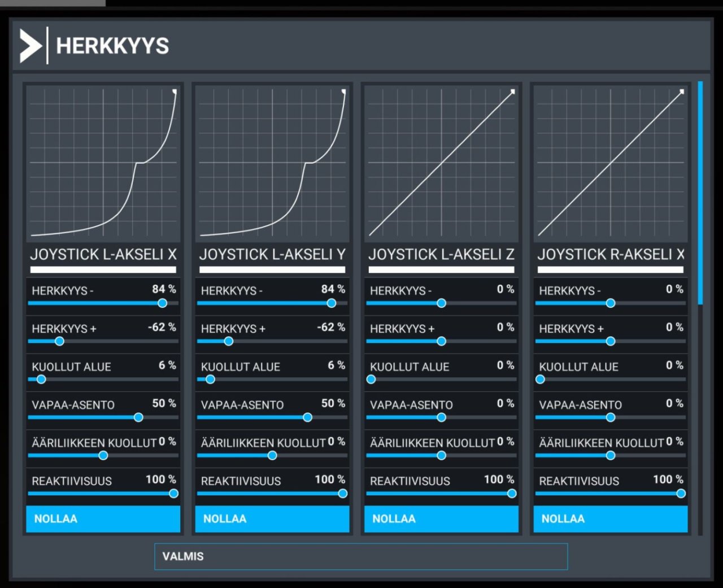Click Vapaa-asento slider handle for R-akseli X
The height and width of the screenshot is (588, 723).
(x=611, y=417)
